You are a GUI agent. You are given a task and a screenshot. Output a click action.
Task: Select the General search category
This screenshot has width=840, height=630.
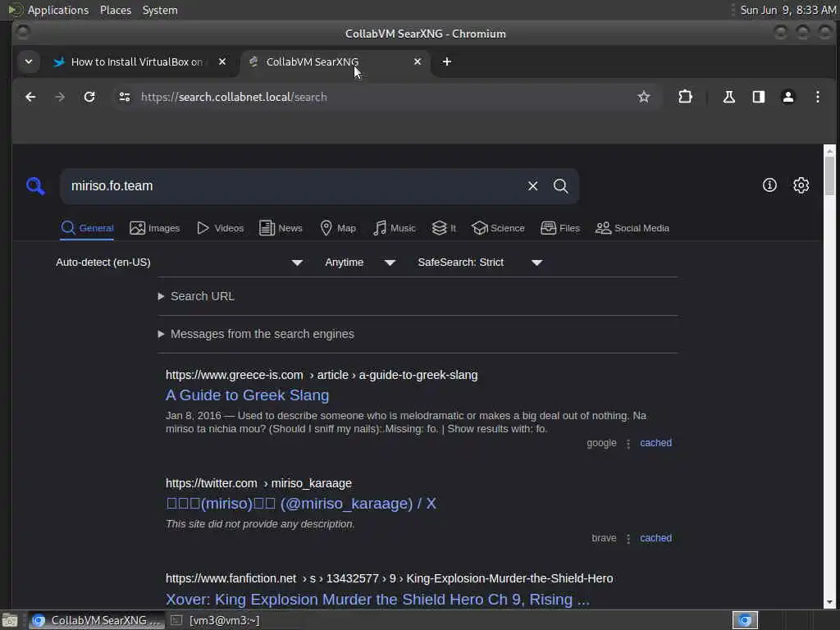pyautogui.click(x=87, y=228)
